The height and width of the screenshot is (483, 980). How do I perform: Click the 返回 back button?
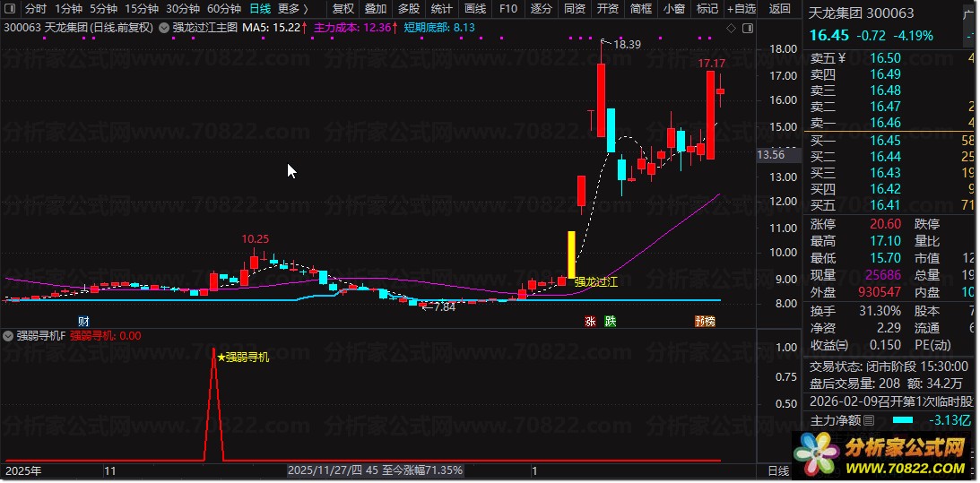point(779,9)
